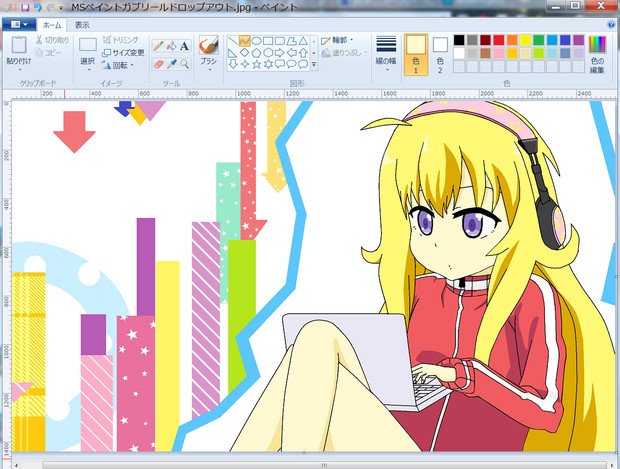Pick the pink color swatch

(x=499, y=53)
